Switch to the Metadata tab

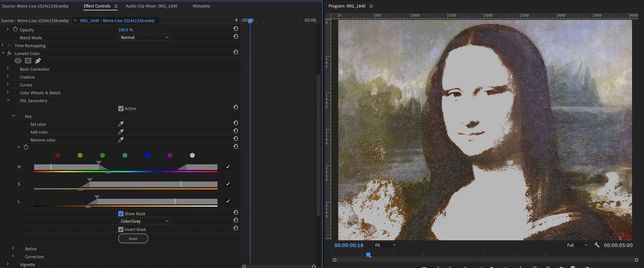201,6
